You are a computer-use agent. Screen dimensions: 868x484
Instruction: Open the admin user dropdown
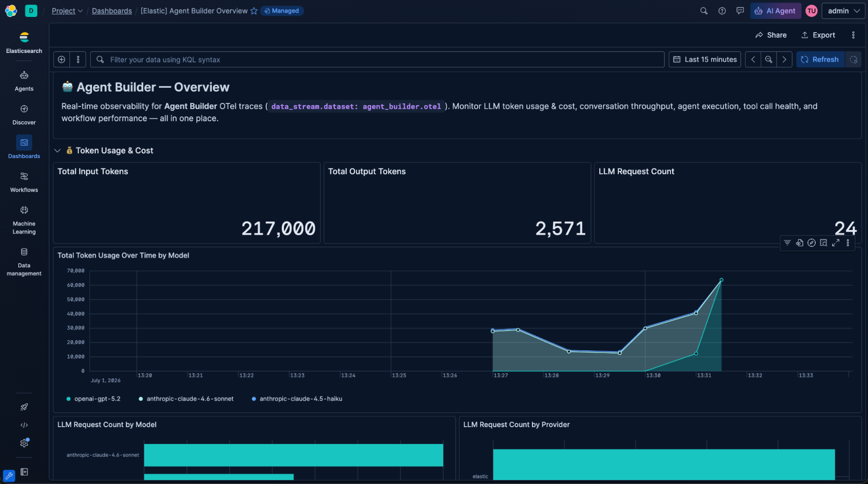(843, 11)
